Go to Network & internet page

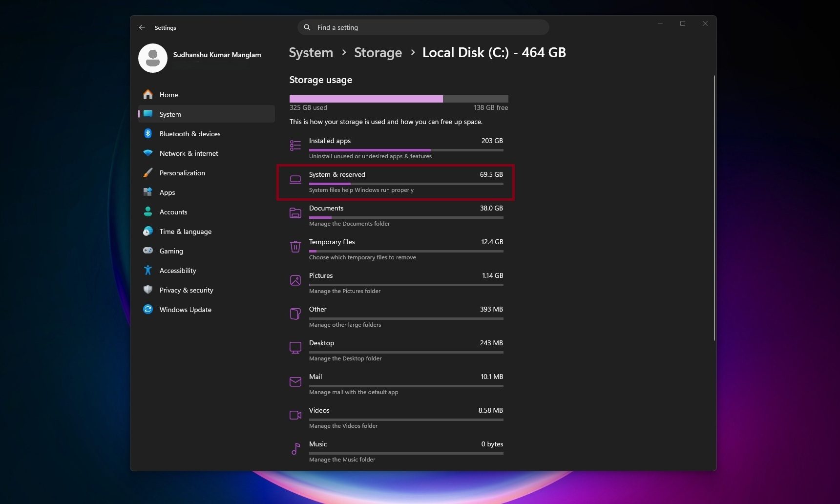point(207,153)
